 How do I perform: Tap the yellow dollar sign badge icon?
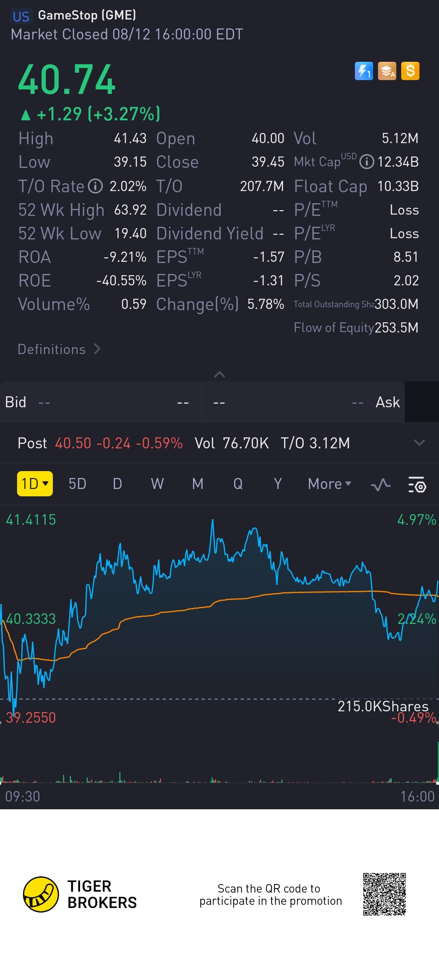[x=410, y=71]
